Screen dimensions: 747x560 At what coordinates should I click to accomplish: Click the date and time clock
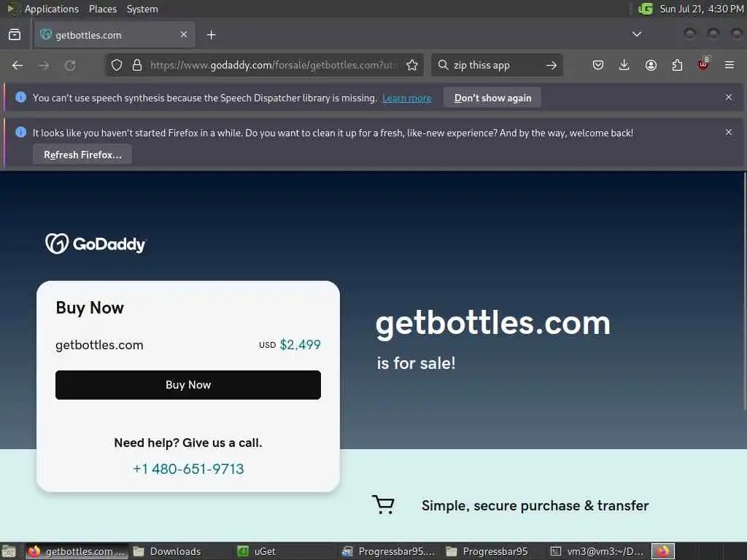(x=701, y=9)
